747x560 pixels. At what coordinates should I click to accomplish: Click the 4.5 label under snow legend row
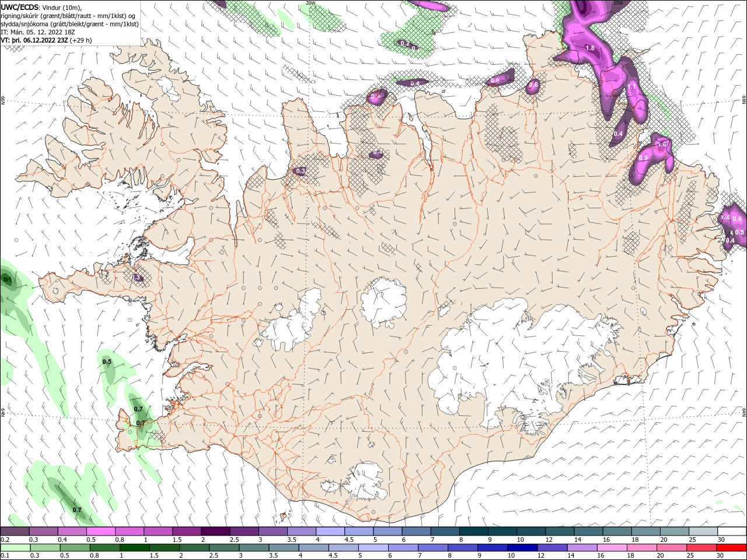click(x=349, y=540)
